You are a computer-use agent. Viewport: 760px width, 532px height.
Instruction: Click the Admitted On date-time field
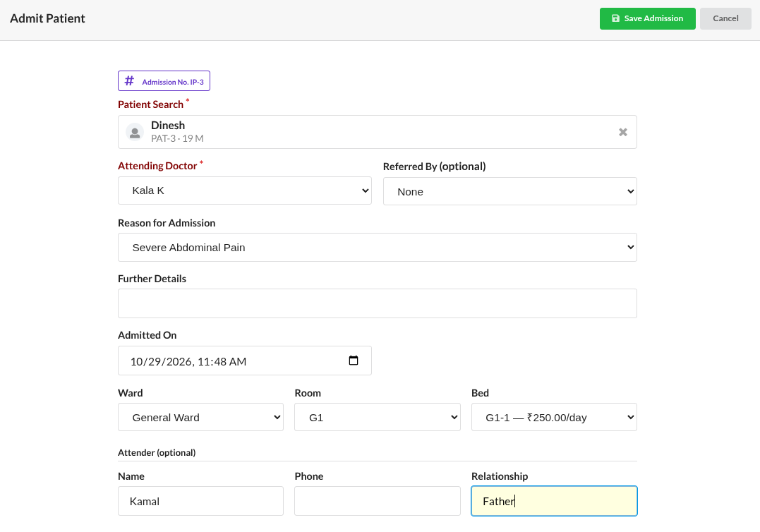click(x=245, y=361)
